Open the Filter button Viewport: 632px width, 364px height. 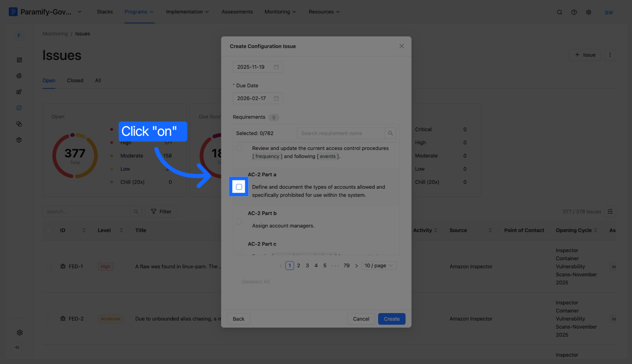pyautogui.click(x=161, y=212)
